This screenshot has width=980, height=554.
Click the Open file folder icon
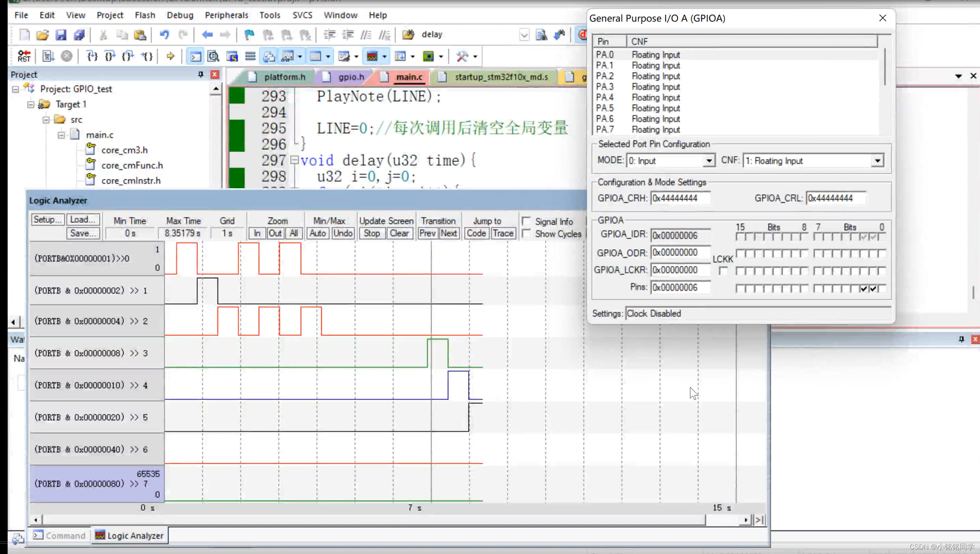[x=42, y=35]
